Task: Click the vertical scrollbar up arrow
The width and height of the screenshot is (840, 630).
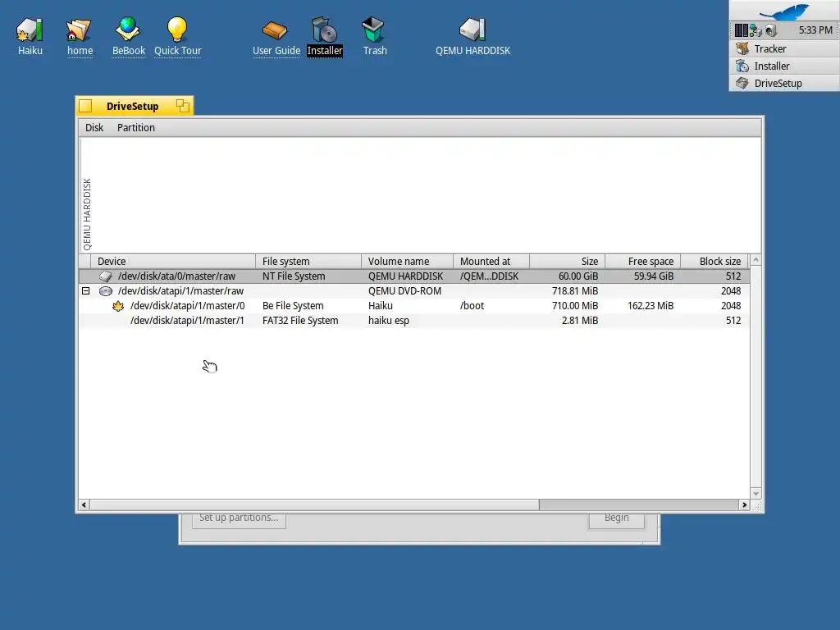Action: 756,260
